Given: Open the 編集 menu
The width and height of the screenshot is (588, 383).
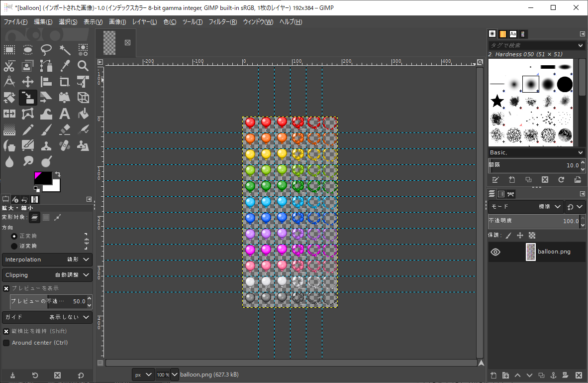Looking at the screenshot, I should click(43, 22).
